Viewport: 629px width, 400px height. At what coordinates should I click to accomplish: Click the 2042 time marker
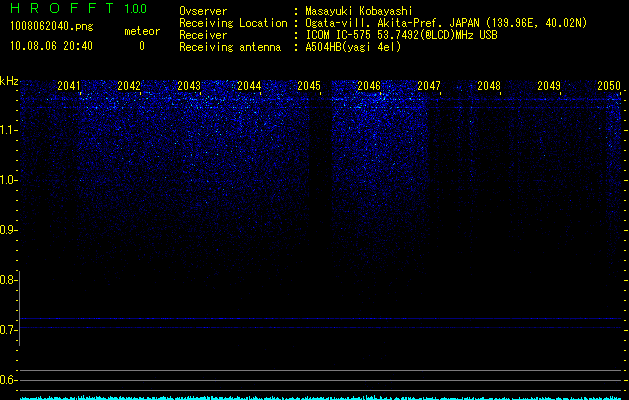pyautogui.click(x=129, y=86)
